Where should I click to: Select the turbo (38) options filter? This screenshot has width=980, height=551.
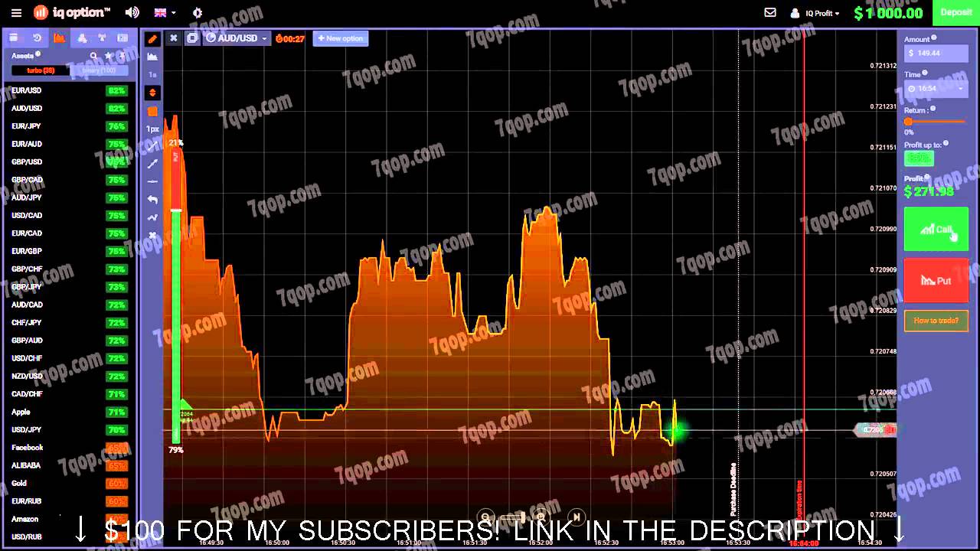click(40, 70)
